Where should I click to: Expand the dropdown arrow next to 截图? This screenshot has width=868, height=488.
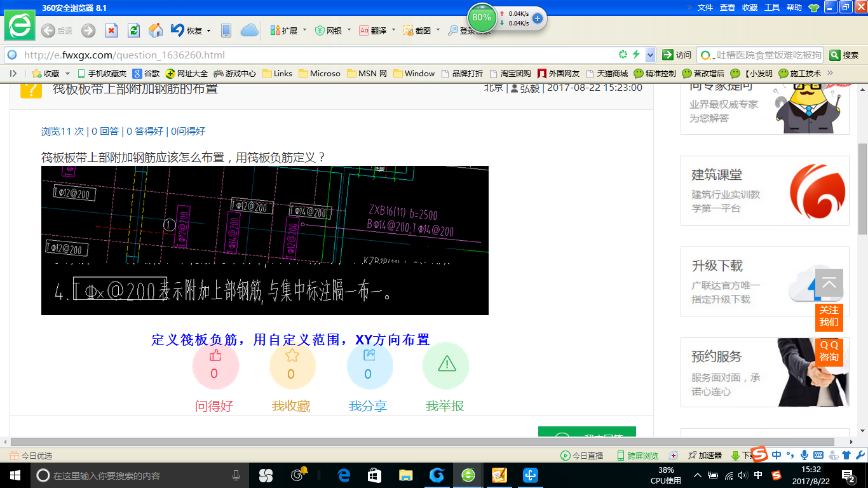pos(438,30)
